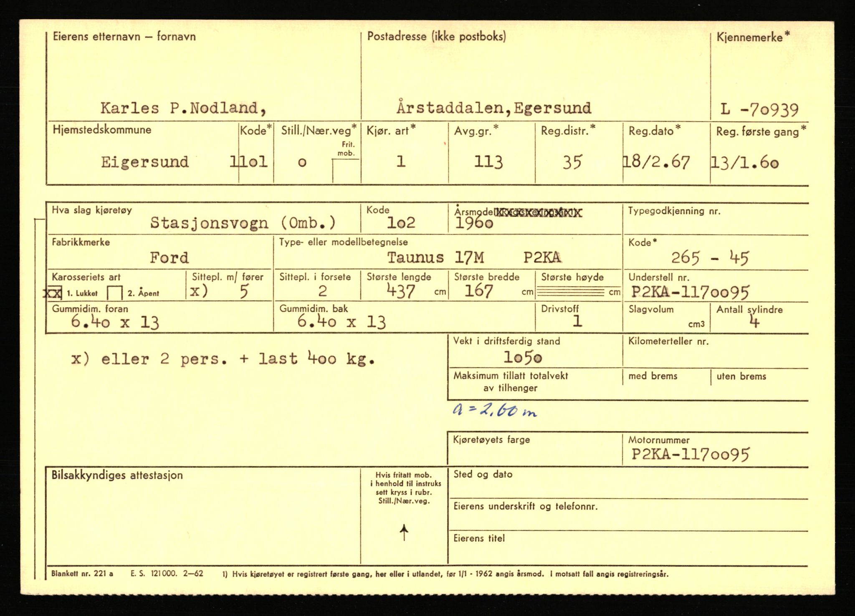Click the empty '2. Åpent' checkbox
The width and height of the screenshot is (855, 616).
point(115,293)
